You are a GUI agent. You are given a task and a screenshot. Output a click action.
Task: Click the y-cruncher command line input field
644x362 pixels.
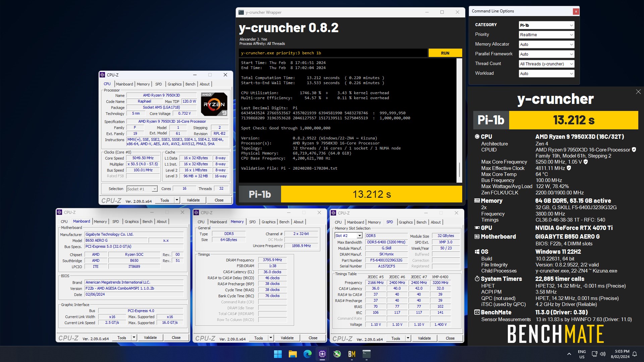[333, 53]
